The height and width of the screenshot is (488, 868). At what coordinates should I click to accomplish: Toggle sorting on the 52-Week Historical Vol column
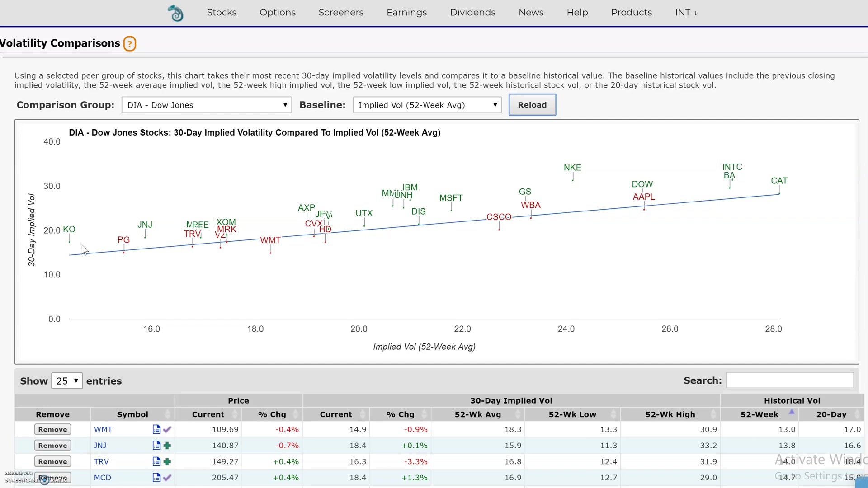tap(759, 414)
